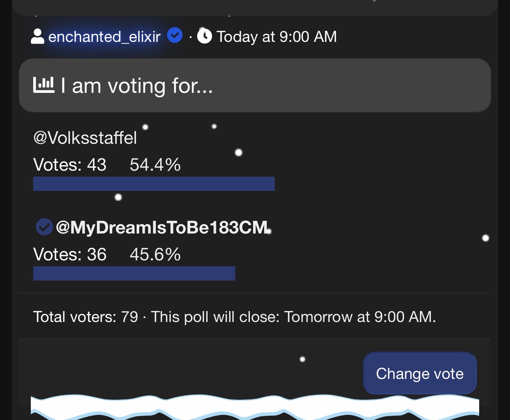Click the blue verified badge next to enchanted_elixir

174,35
